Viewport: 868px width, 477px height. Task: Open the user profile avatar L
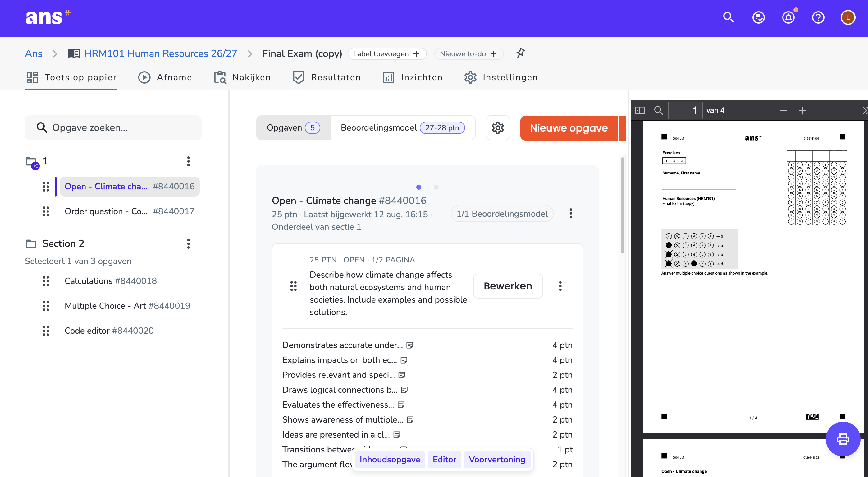(848, 17)
